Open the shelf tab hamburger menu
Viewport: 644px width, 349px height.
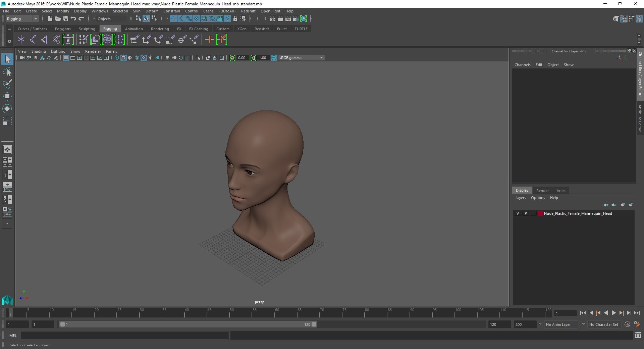click(x=9, y=29)
